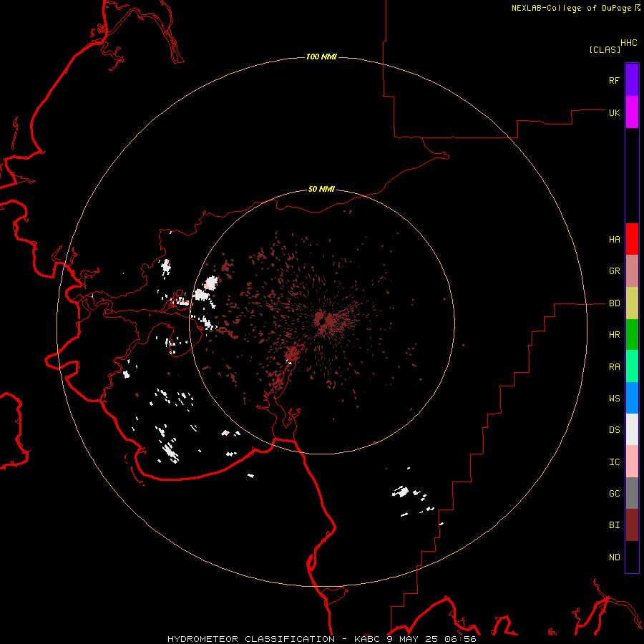Click the WS blue legend swatch
Image resolution: width=644 pixels, height=644 pixels.
click(632, 398)
